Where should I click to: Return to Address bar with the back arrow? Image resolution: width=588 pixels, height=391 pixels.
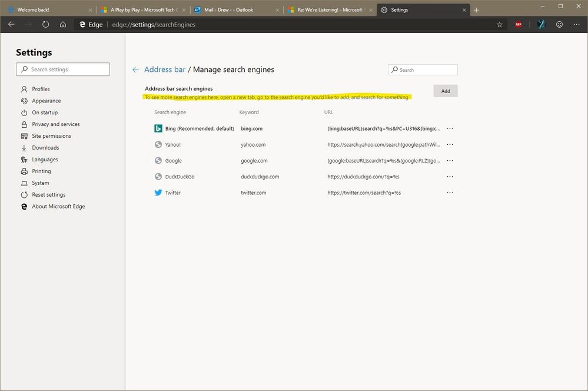click(136, 69)
